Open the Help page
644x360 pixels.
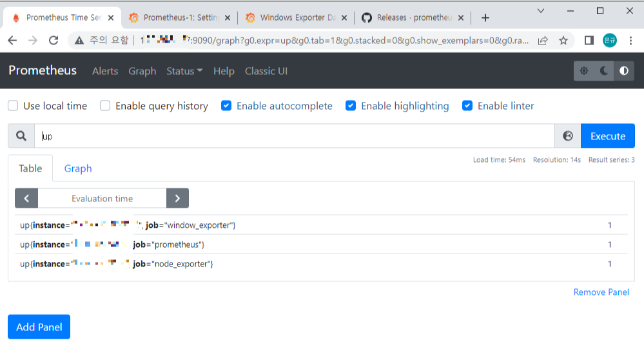coord(224,71)
